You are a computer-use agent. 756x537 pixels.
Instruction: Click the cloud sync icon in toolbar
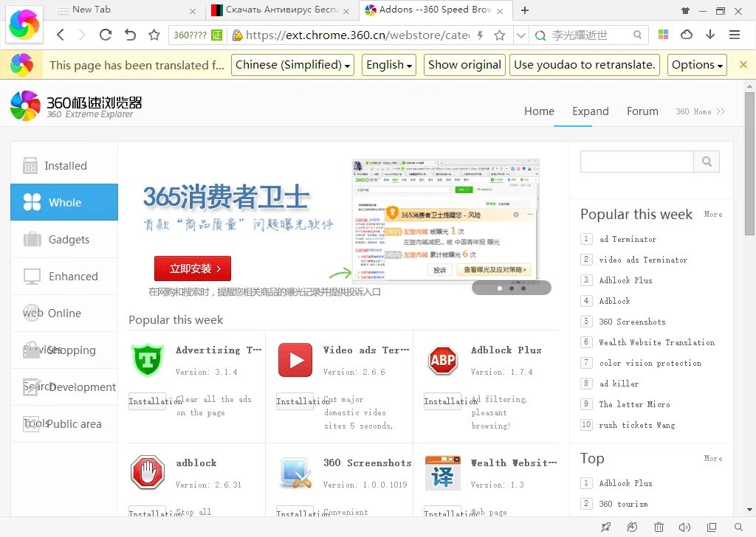pos(687,35)
